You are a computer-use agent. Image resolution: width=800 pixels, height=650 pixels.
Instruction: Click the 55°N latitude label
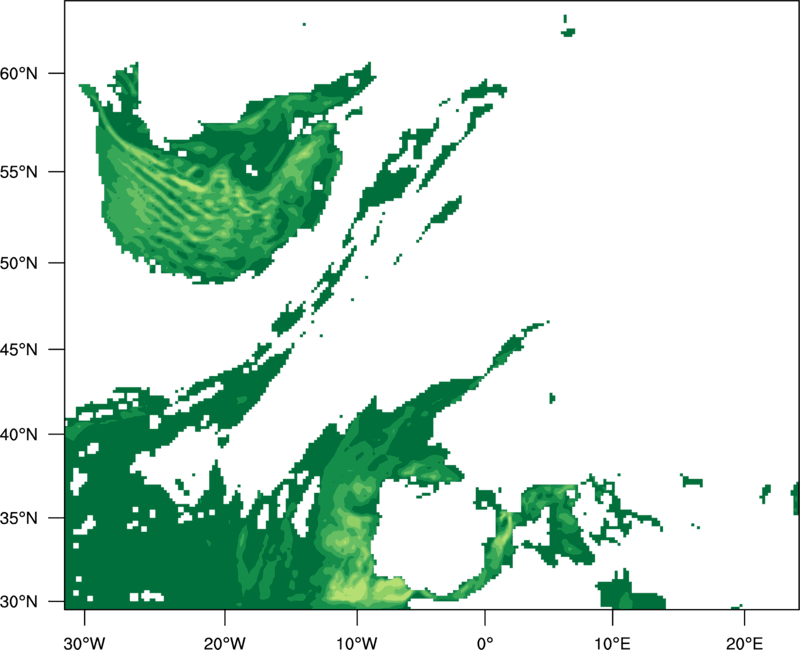(18, 172)
